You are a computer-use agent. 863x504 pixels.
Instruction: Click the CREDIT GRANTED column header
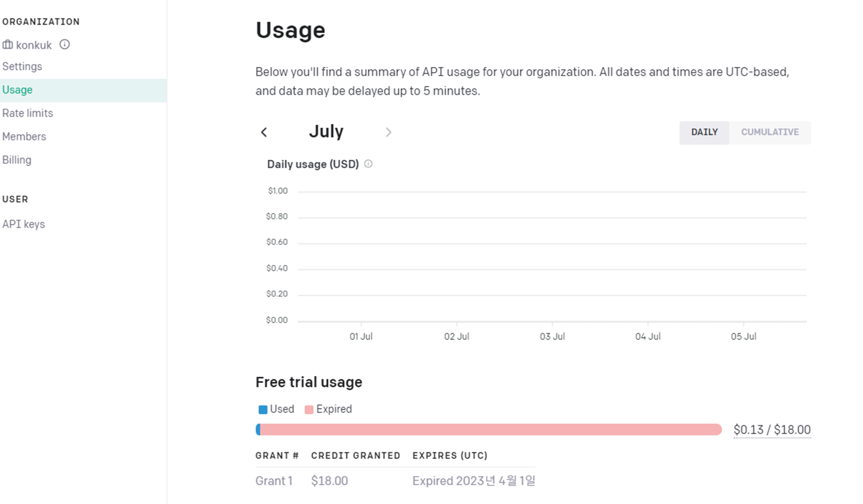click(x=356, y=455)
